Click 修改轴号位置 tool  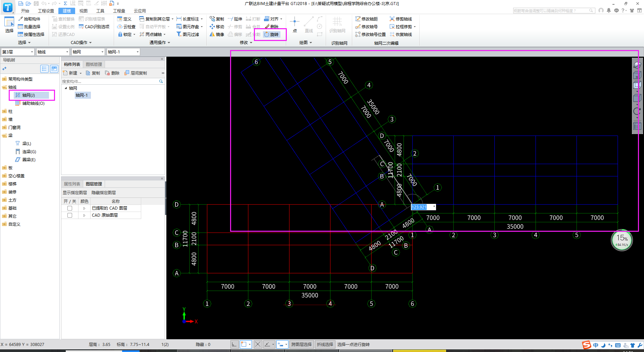[370, 34]
